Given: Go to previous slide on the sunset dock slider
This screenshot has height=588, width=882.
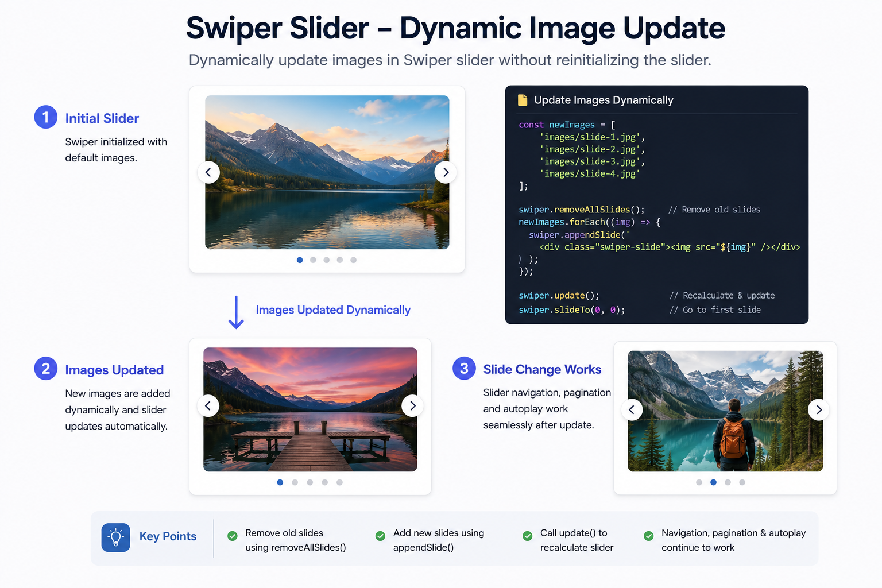Looking at the screenshot, I should click(x=208, y=406).
